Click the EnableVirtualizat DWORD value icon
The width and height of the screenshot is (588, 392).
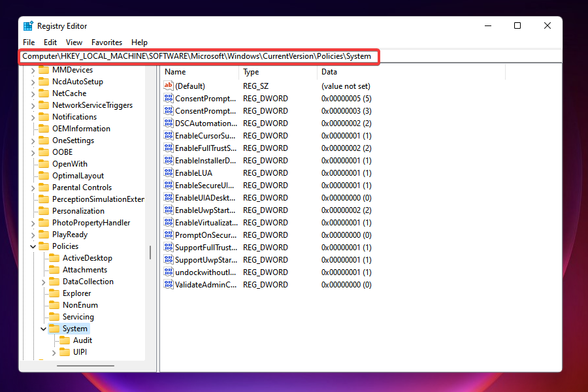169,222
